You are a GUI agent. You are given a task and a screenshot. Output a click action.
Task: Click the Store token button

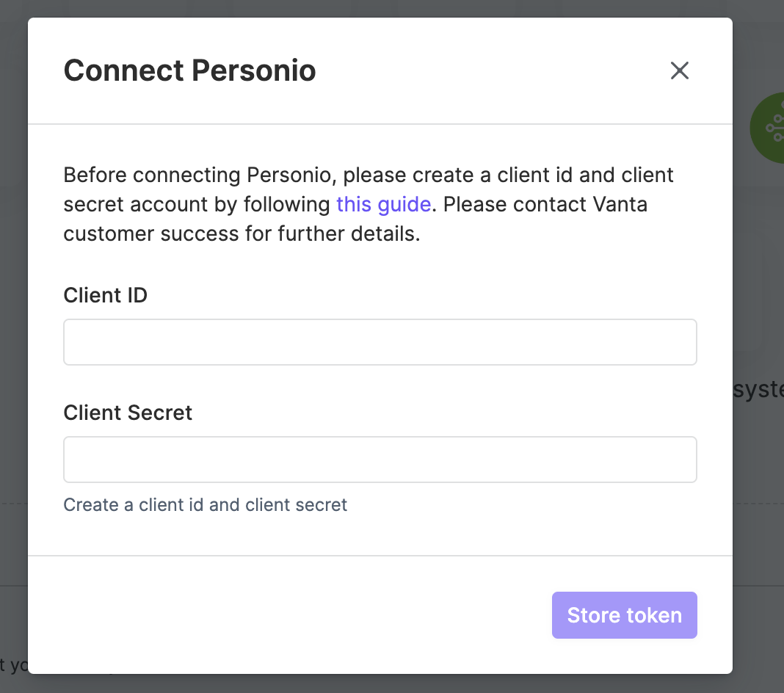click(x=625, y=615)
